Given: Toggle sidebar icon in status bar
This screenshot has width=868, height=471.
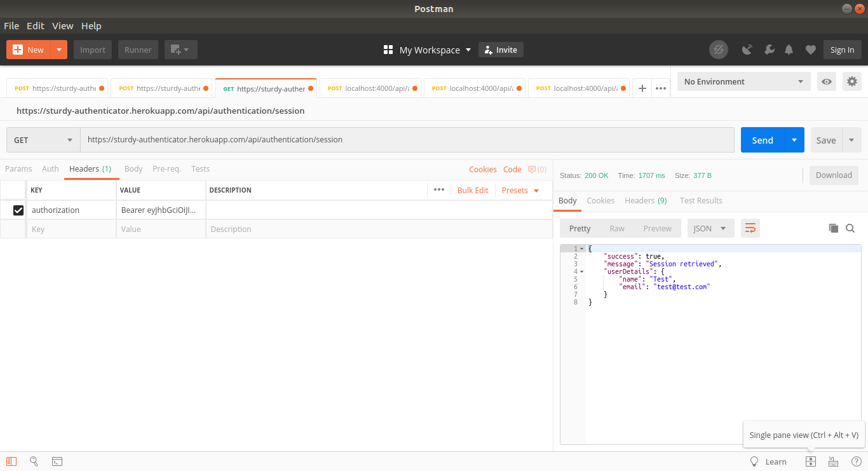Looking at the screenshot, I should (11, 461).
